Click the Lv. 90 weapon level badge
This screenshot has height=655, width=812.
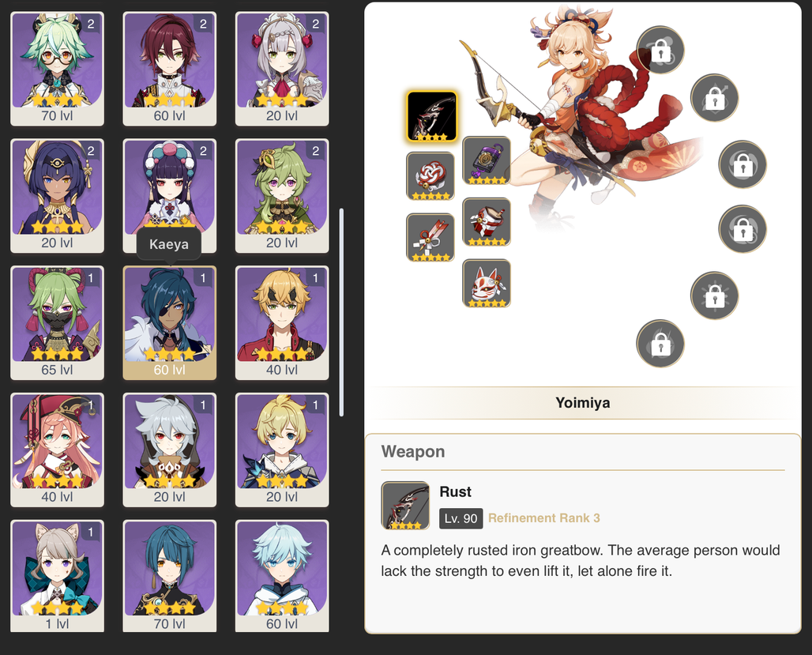tap(461, 519)
